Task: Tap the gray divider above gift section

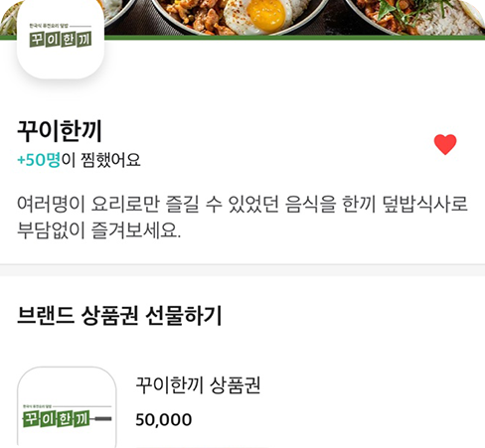Action: tap(242, 270)
